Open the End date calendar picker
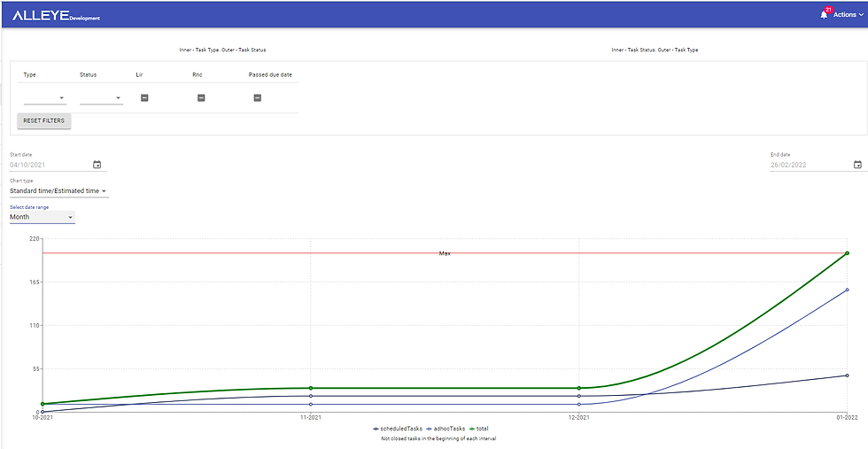 pyautogui.click(x=857, y=165)
